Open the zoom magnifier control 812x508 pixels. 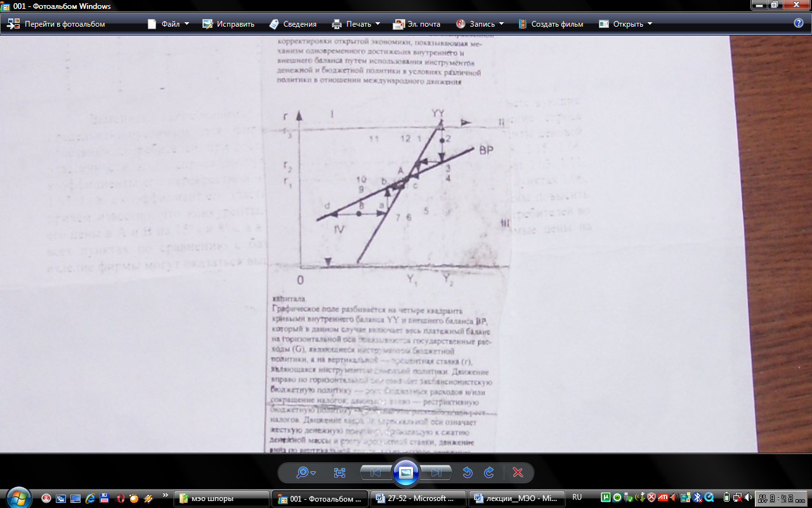point(303,472)
